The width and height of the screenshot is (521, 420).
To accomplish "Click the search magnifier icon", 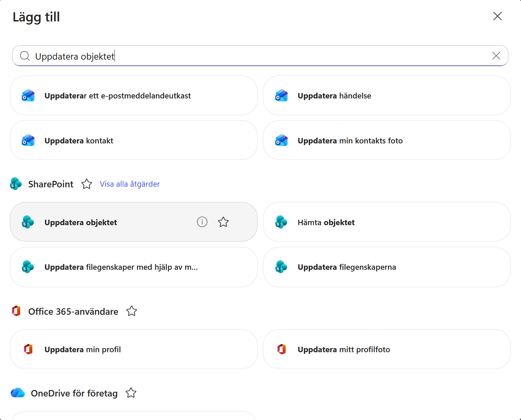I will pos(25,56).
